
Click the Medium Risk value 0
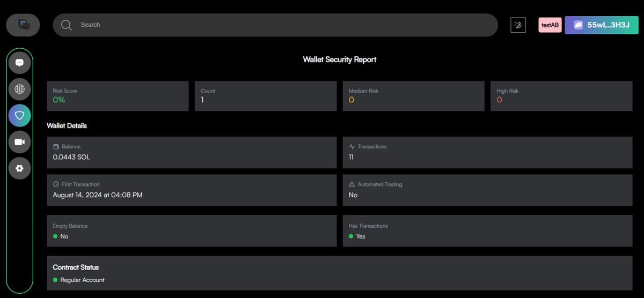[352, 100]
